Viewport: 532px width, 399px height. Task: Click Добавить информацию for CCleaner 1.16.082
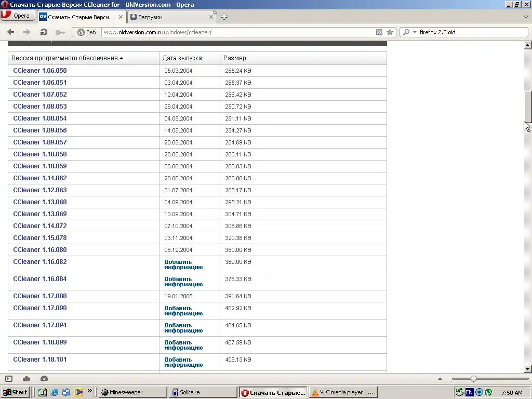click(183, 264)
